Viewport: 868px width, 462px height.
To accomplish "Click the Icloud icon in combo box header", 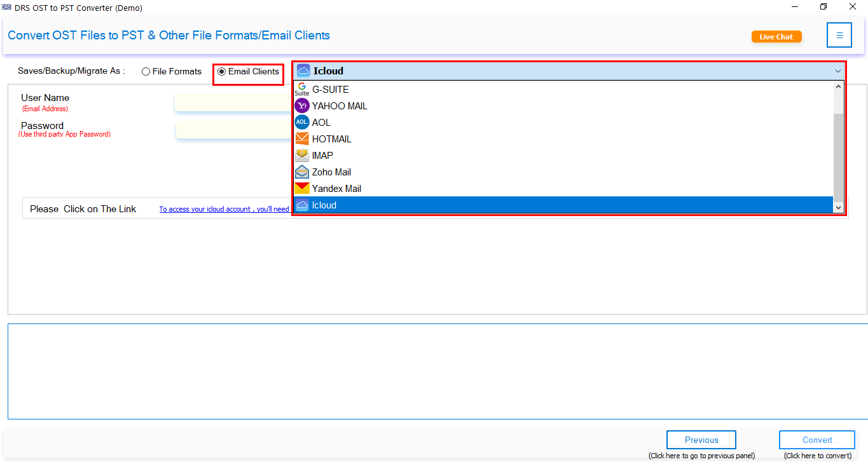I will 303,71.
